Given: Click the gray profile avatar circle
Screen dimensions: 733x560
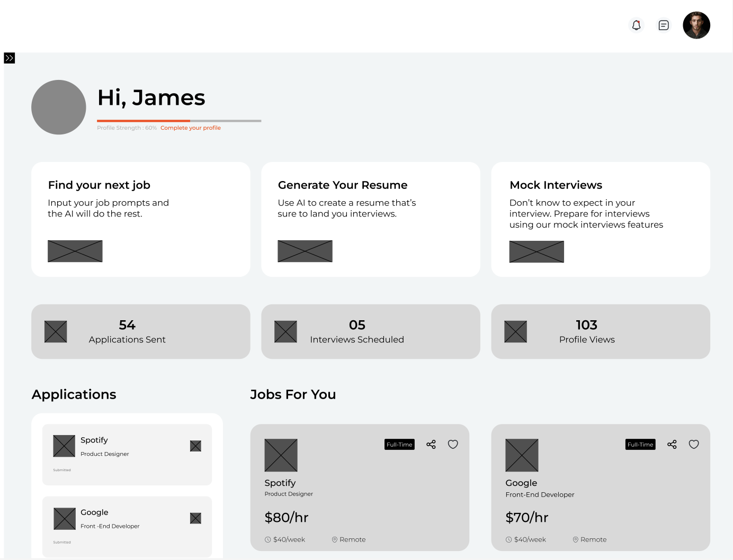Looking at the screenshot, I should click(59, 107).
